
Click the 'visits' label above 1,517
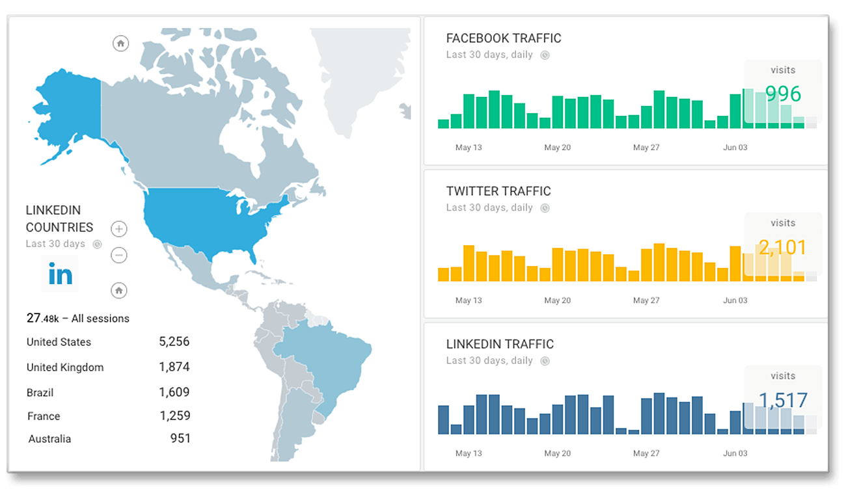click(x=783, y=376)
